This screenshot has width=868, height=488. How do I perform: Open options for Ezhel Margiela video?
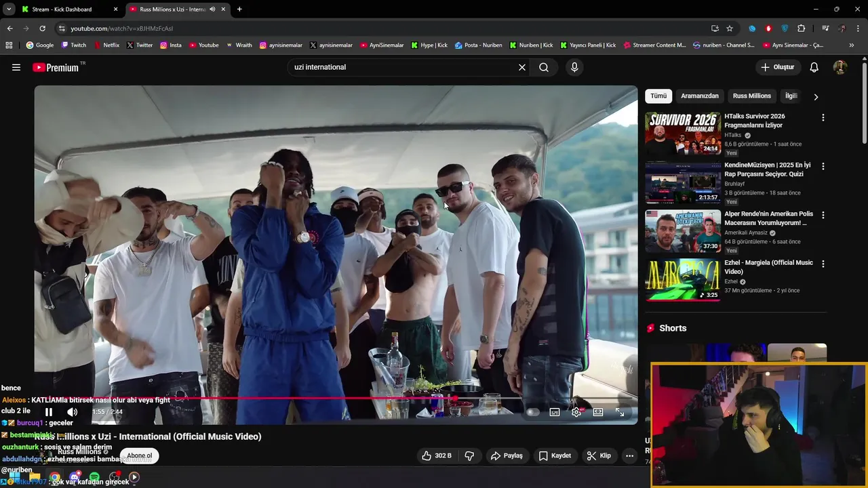click(x=823, y=264)
